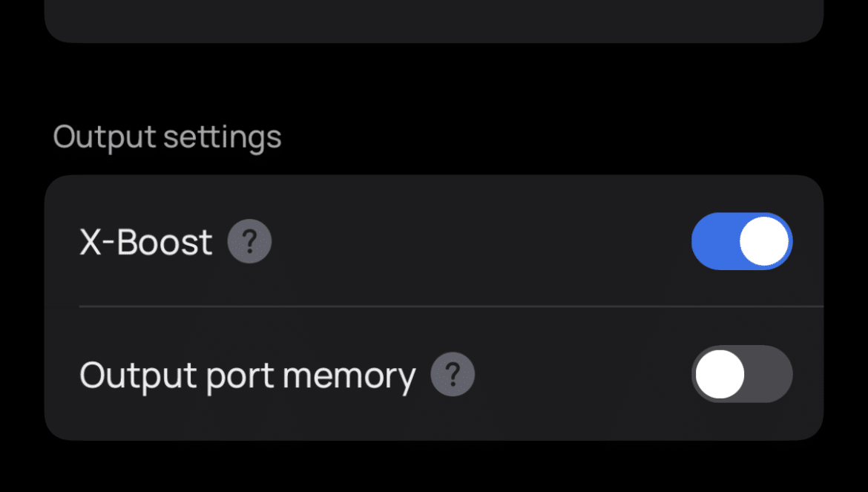868x492 pixels.
Task: Tap the white knob on X-Boost toggle
Action: (764, 241)
